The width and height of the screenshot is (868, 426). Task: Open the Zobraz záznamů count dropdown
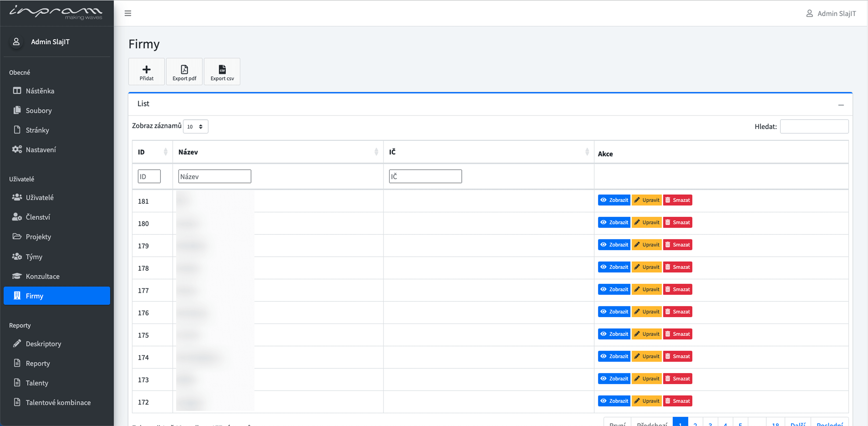tap(196, 126)
